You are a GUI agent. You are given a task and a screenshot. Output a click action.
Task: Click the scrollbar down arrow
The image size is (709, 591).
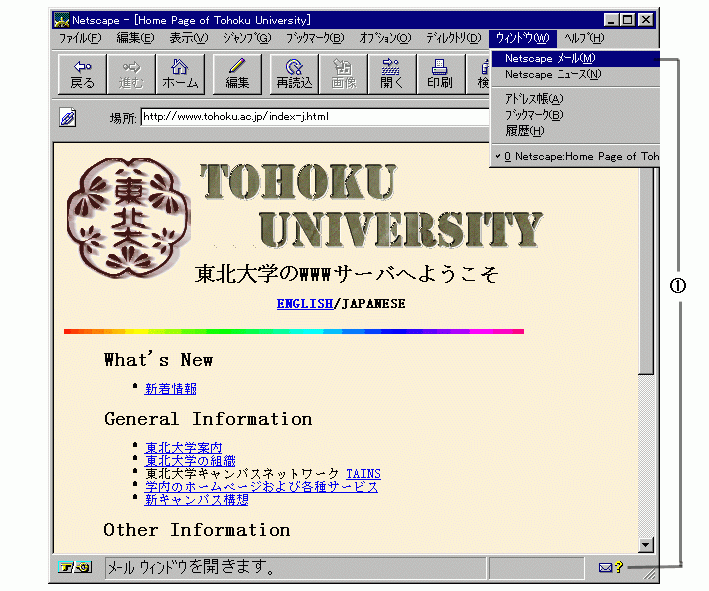(646, 545)
